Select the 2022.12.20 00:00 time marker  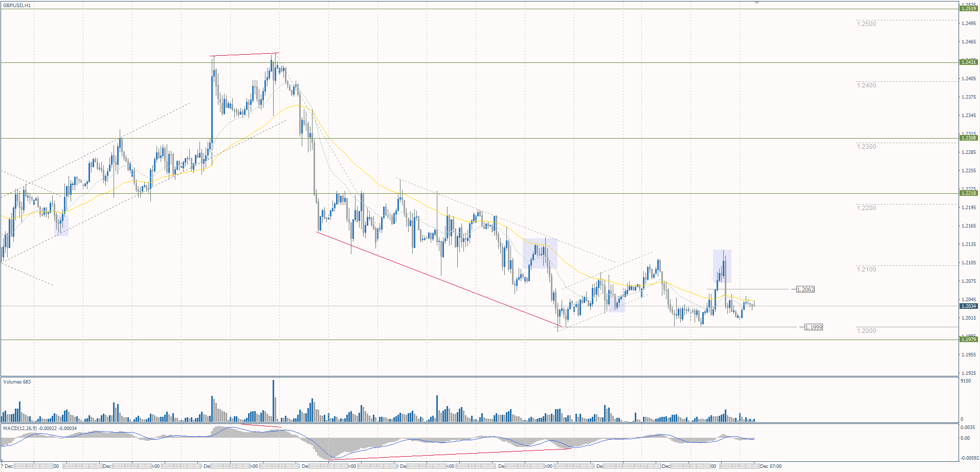(427, 466)
